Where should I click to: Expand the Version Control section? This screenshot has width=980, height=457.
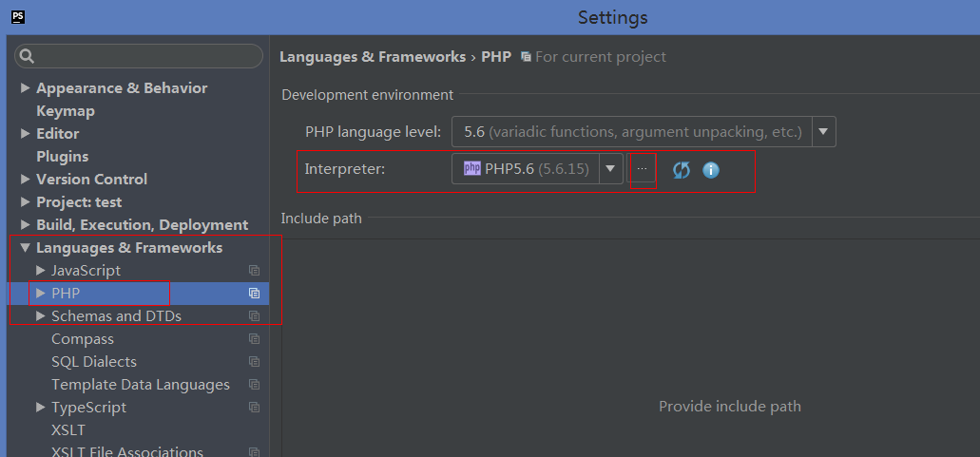point(25,180)
